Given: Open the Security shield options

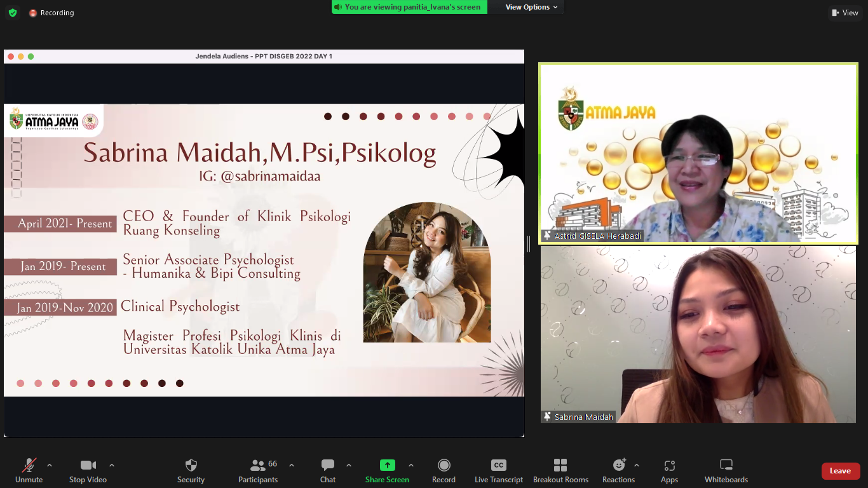Looking at the screenshot, I should click(x=191, y=470).
